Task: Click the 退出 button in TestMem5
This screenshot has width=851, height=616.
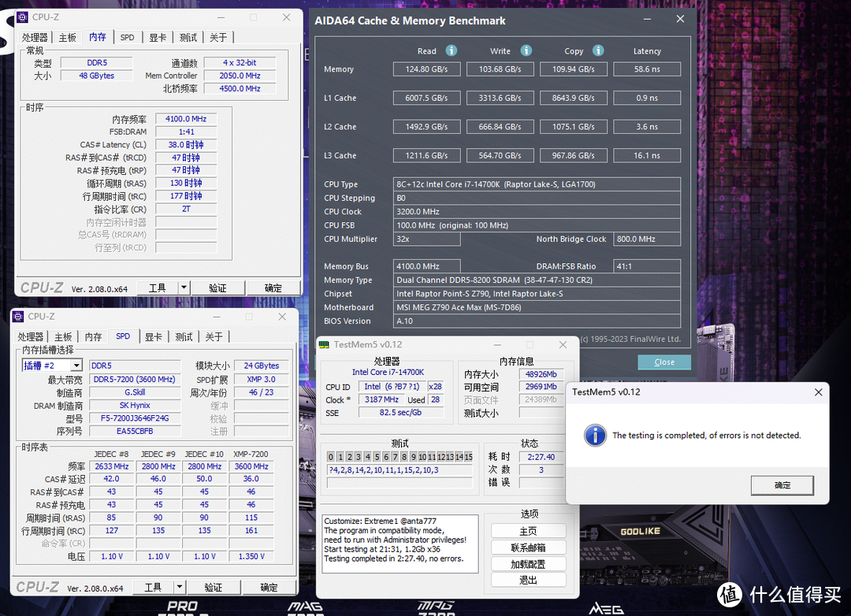Action: 528,581
